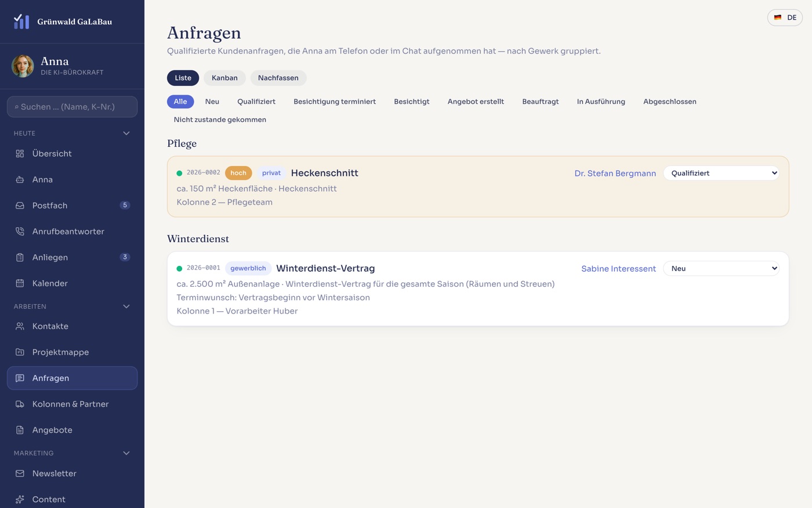Click the Kolonnen & Partner truck icon
812x508 pixels.
20,404
